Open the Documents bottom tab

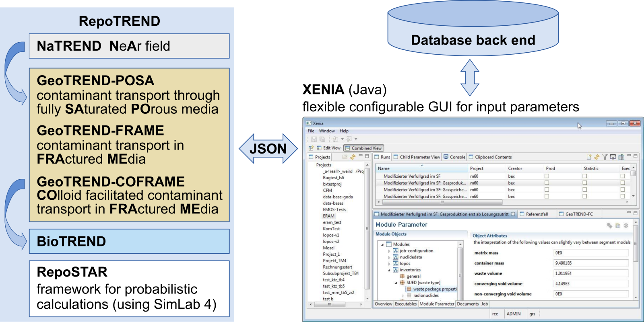tap(468, 304)
